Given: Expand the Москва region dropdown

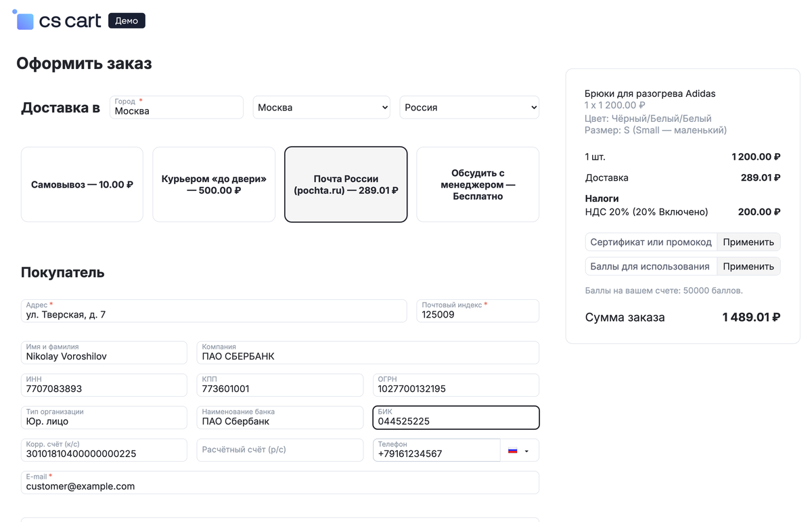Looking at the screenshot, I should coord(321,107).
